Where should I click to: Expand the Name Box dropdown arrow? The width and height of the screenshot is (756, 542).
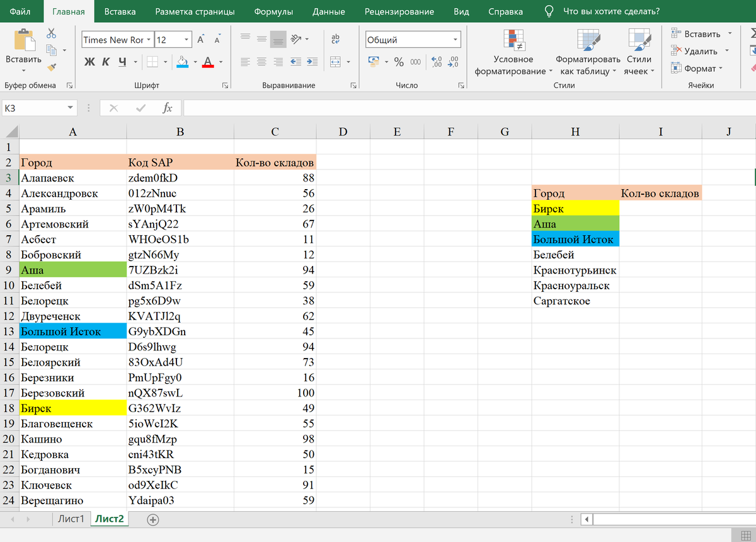pyautogui.click(x=70, y=108)
